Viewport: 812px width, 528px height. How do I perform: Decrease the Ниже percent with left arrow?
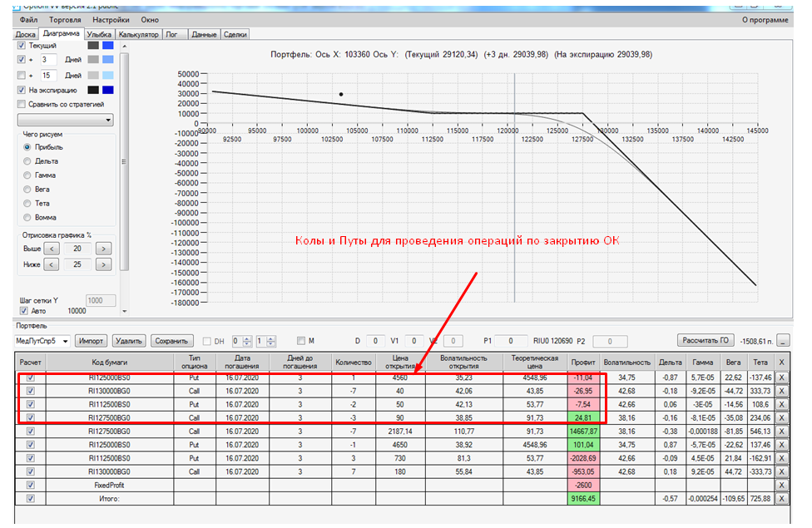click(51, 264)
